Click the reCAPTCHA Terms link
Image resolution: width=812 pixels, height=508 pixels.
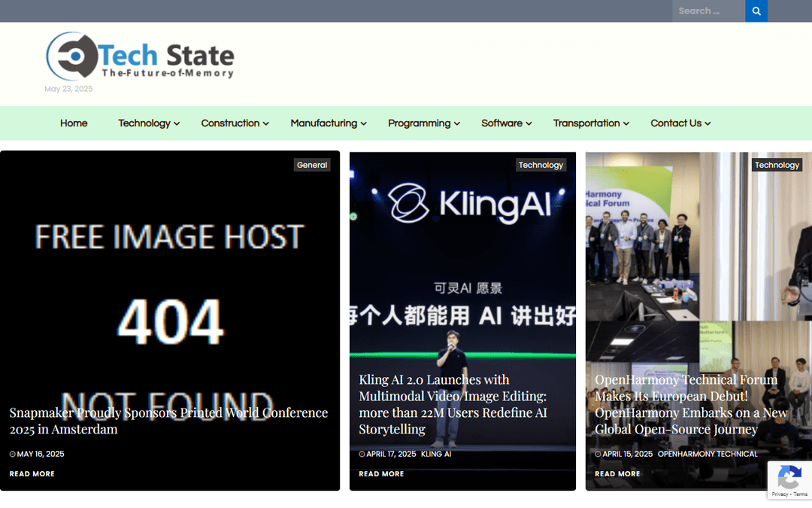[801, 494]
